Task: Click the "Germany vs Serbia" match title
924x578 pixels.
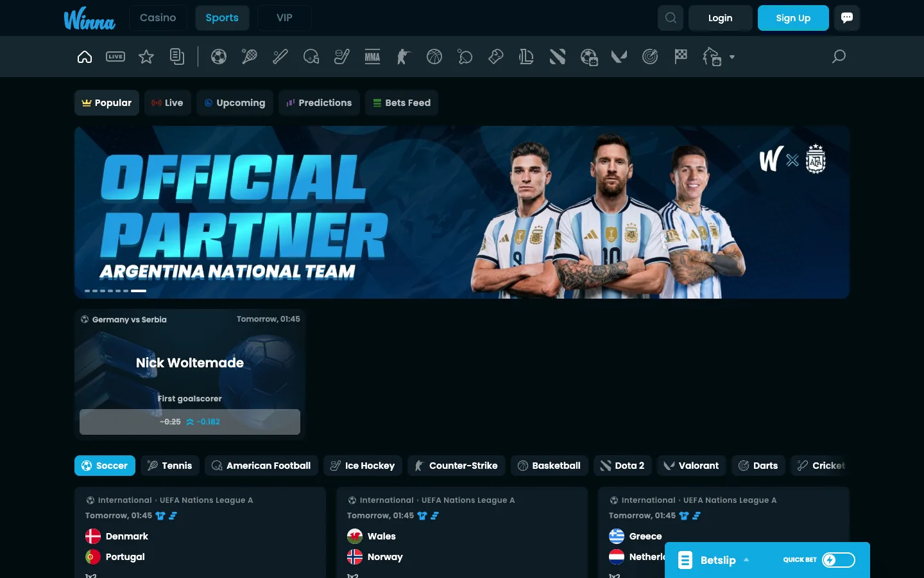Action: tap(129, 319)
